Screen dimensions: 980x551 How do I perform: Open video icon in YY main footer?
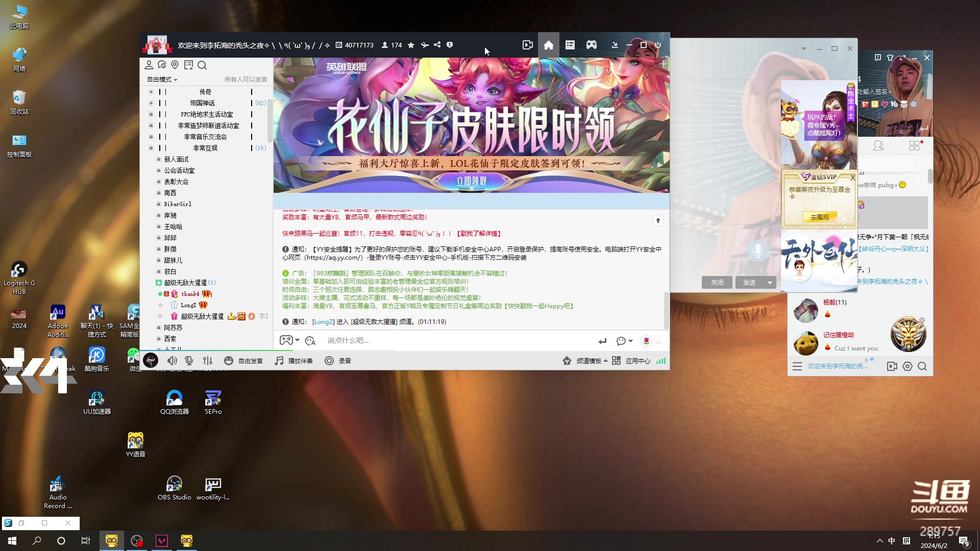(892, 366)
